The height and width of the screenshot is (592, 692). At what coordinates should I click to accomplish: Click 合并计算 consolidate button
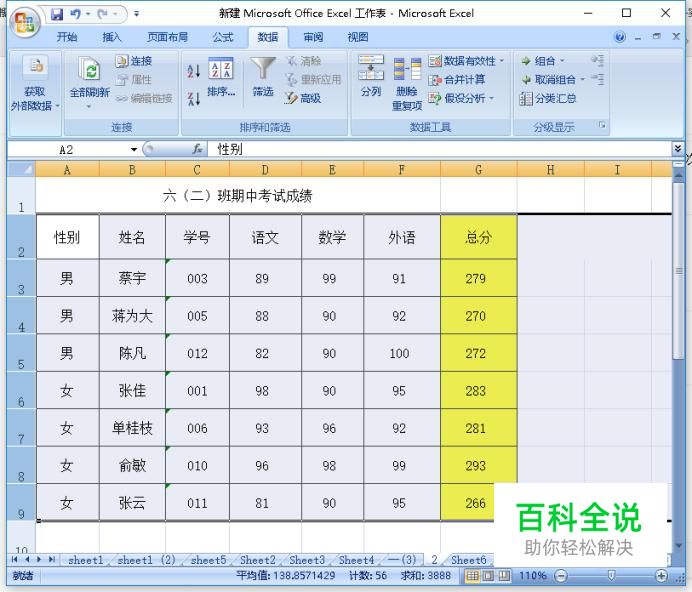[x=457, y=79]
